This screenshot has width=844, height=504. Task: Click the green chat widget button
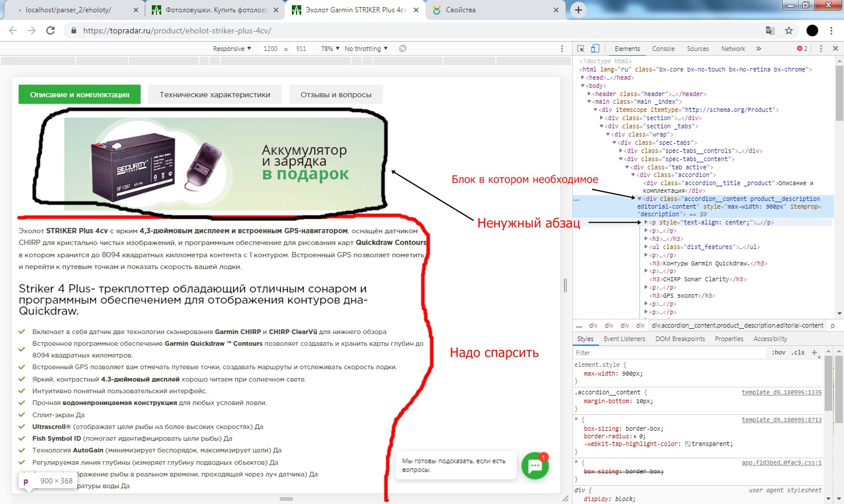tap(535, 466)
